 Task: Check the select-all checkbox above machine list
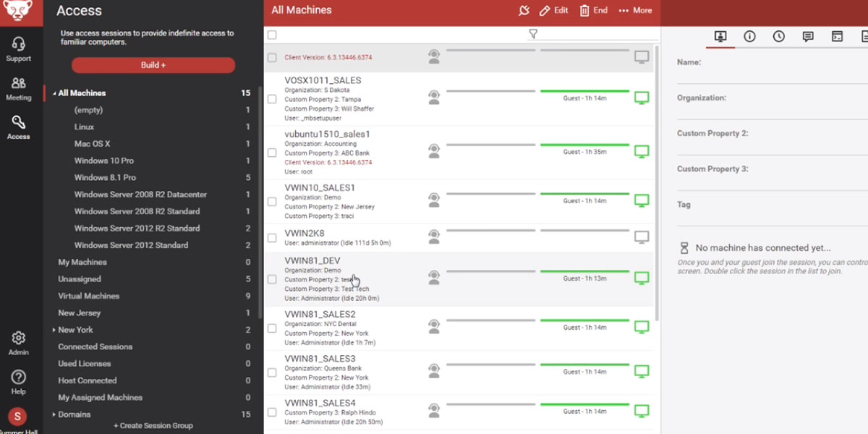(x=272, y=35)
